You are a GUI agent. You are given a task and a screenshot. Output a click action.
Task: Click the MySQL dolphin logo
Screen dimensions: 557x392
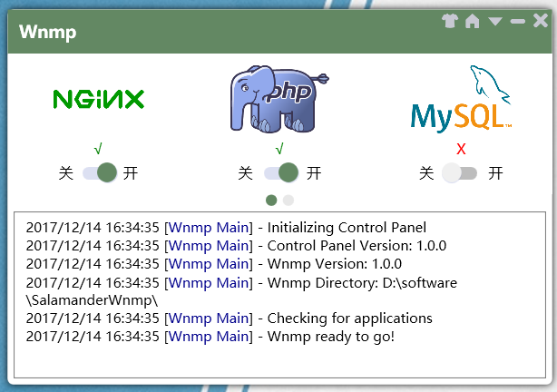pyautogui.click(x=461, y=99)
